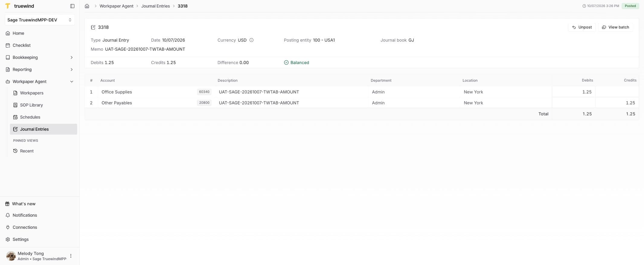This screenshot has height=265, width=644.
Task: Collapse the Workpaper Agent chevron
Action: click(x=72, y=81)
